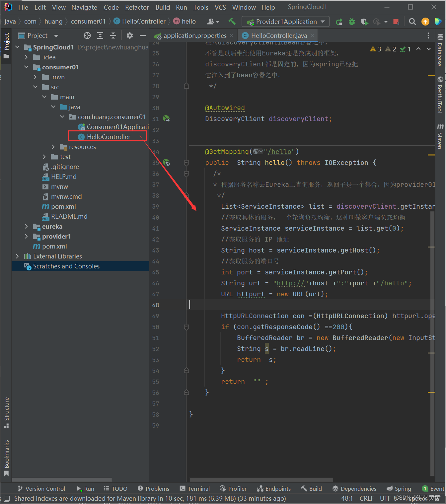Open Search Everywhere magnifier icon

pyautogui.click(x=412, y=22)
